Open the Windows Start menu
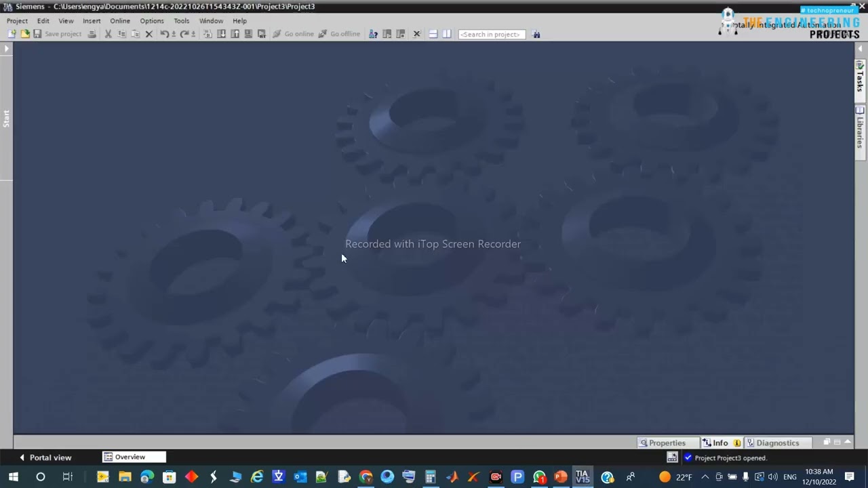 pos(14,477)
